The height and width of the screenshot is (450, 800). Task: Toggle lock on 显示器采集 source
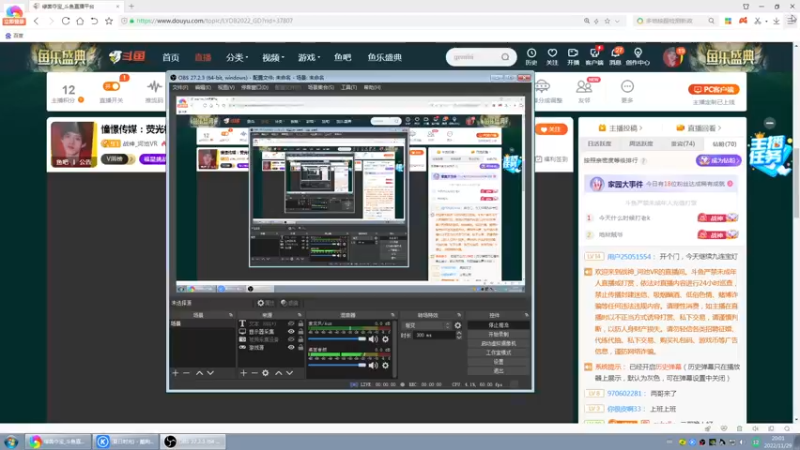(x=301, y=332)
